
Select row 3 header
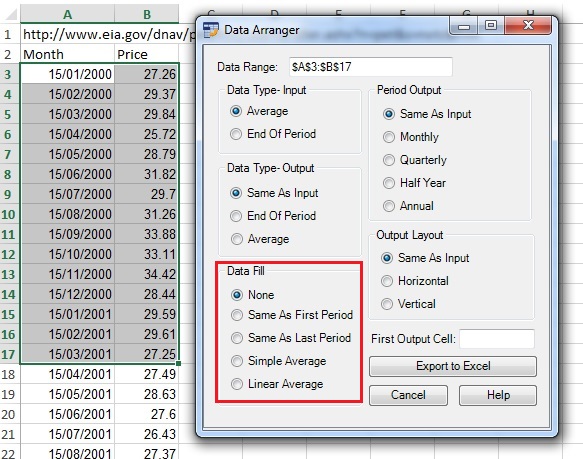pyautogui.click(x=10, y=74)
